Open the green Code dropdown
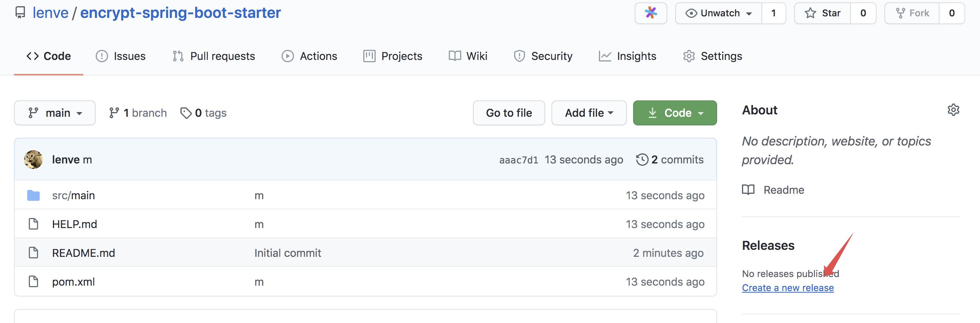 pyautogui.click(x=675, y=113)
